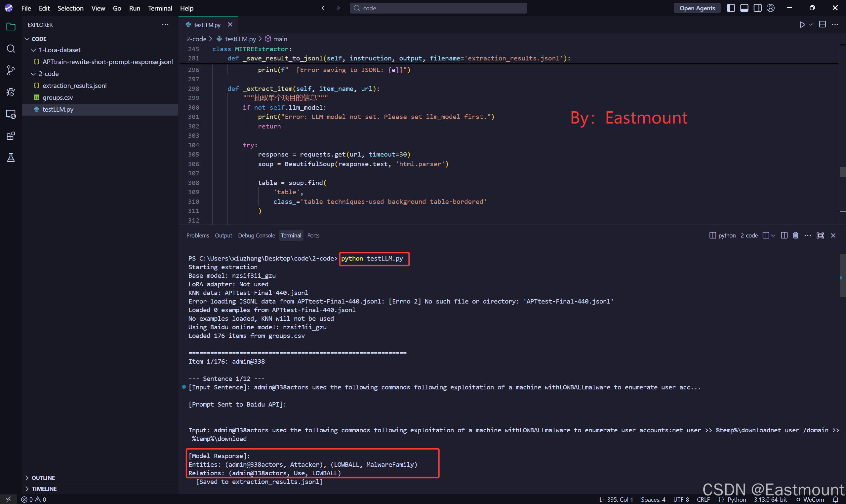Toggle the bottom panel visibility
This screenshot has width=846, height=504.
tap(744, 8)
